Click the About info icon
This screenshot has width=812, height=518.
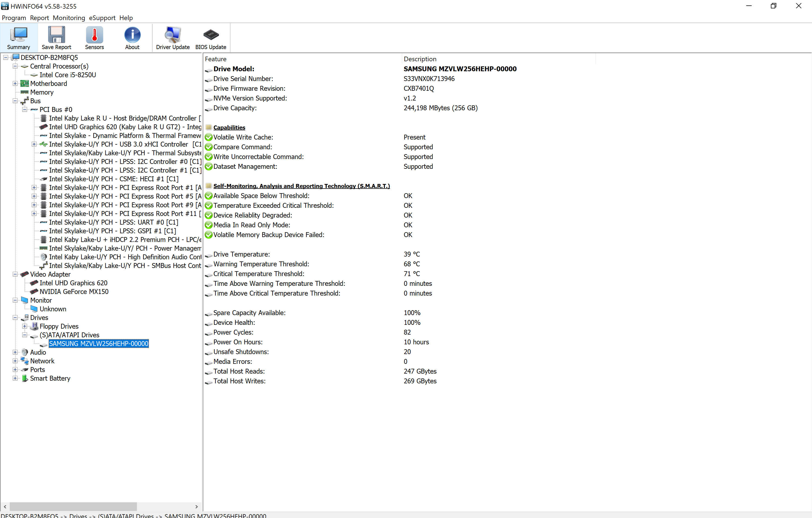click(132, 35)
